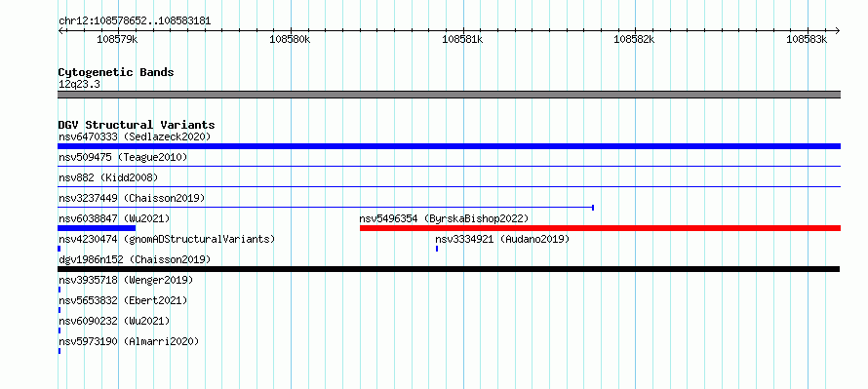Viewport: 868px width, 389px height.
Task: Open nsv3935718 (Wenger2019) label
Action: tap(126, 280)
